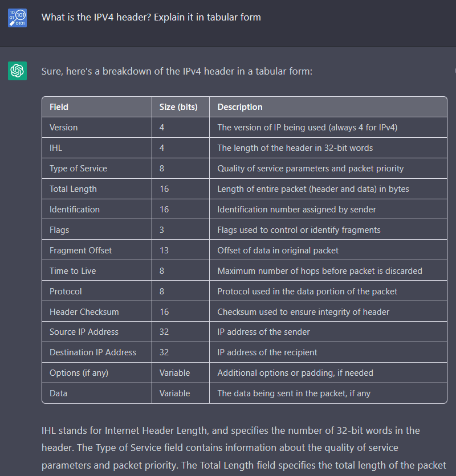Click the "Description" column header
456x476 pixels.
point(240,107)
